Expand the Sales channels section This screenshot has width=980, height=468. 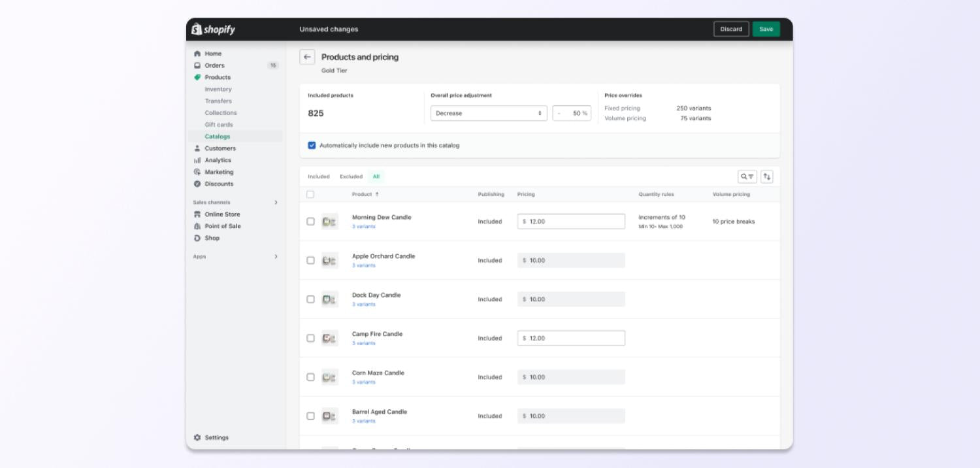pyautogui.click(x=275, y=202)
